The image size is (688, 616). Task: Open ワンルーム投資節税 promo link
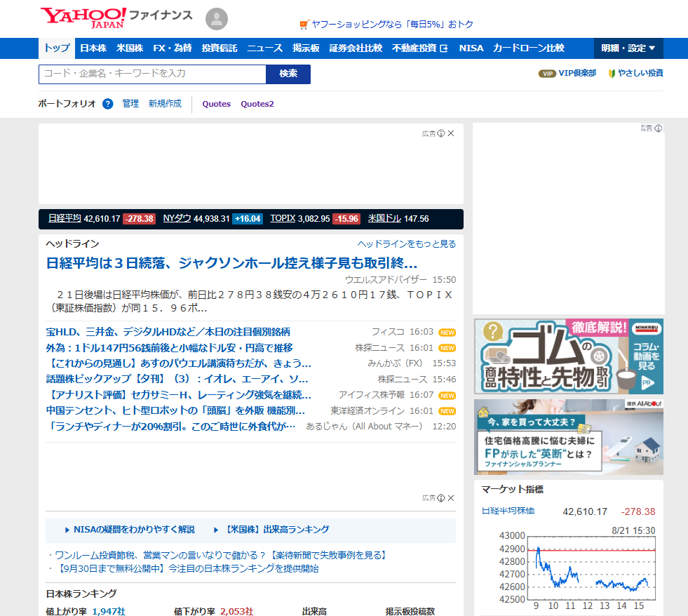(221, 556)
